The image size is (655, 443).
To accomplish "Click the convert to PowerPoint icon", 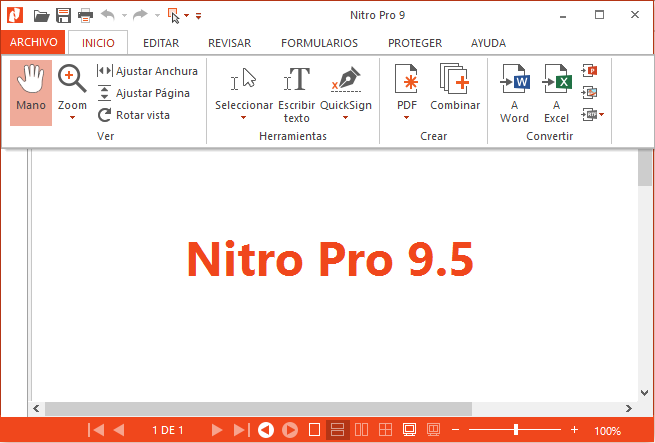I will [x=589, y=71].
